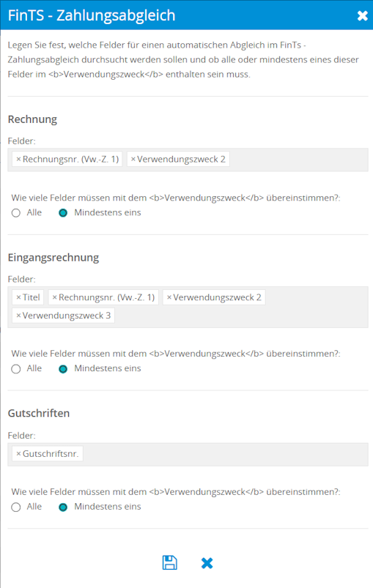Screen dimensions: 373x588
Task: Select Alle radio under Eingangsrechnung
Action: coord(16,369)
